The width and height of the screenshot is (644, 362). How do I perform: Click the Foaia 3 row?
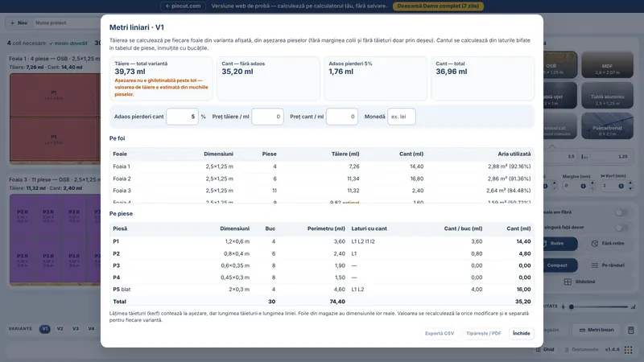(x=321, y=191)
